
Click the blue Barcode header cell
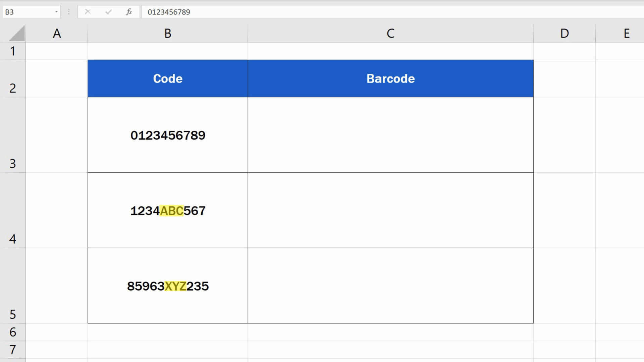(390, 78)
